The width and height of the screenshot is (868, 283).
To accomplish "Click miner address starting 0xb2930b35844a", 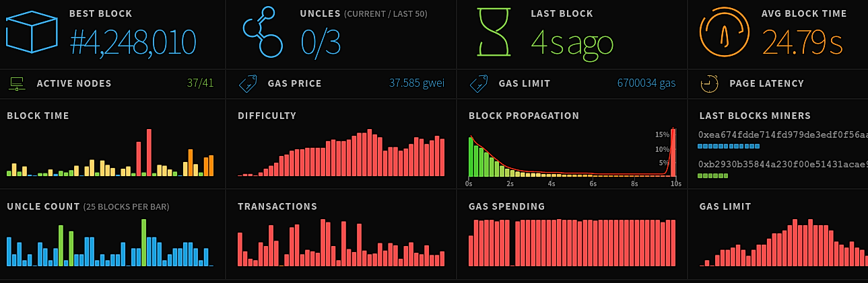I will (x=783, y=165).
